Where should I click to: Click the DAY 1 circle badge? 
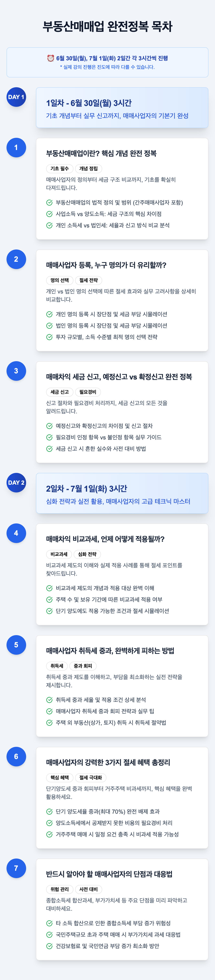(16, 97)
